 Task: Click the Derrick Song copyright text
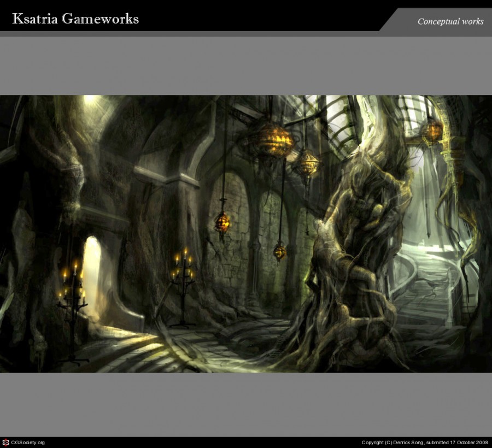425,443
